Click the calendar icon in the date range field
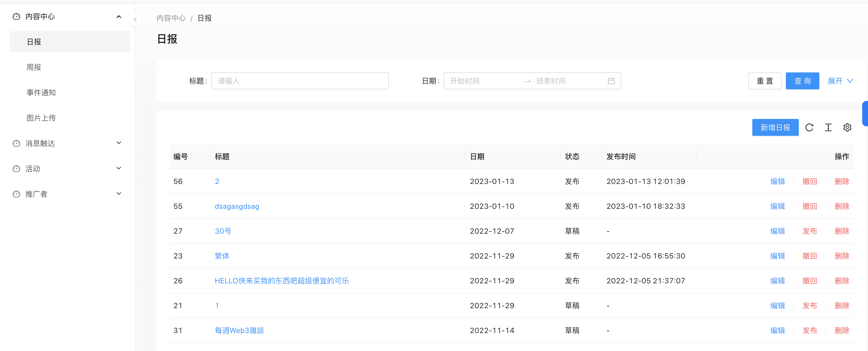This screenshot has height=351, width=868. (611, 81)
